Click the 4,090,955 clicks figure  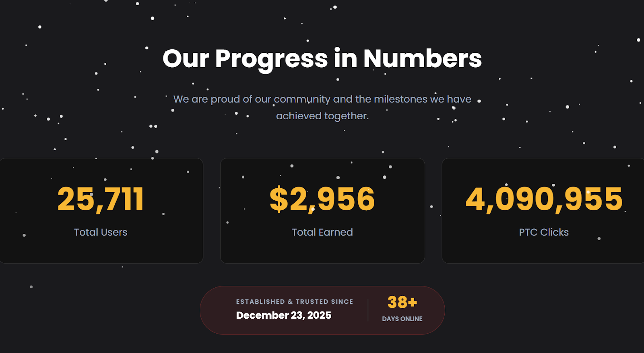click(x=544, y=199)
